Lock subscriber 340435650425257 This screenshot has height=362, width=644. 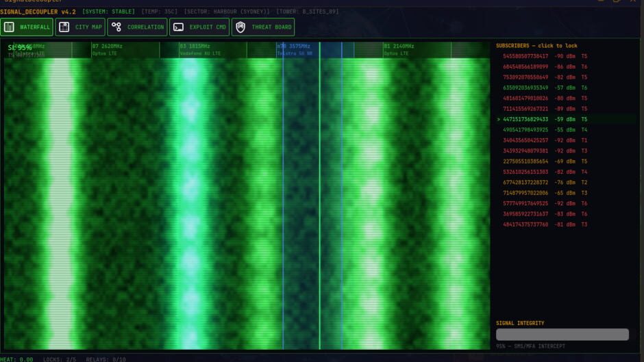point(566,140)
